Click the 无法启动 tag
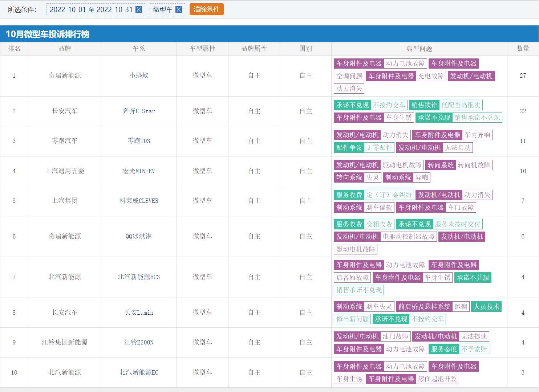The height and width of the screenshot is (392, 539). pyautogui.click(x=458, y=148)
